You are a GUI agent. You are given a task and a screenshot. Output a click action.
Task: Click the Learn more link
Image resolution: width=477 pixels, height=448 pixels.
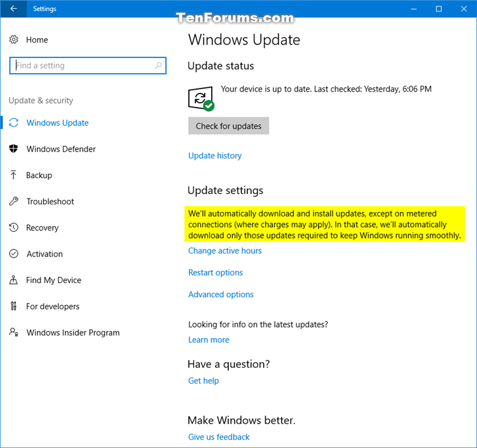point(209,340)
